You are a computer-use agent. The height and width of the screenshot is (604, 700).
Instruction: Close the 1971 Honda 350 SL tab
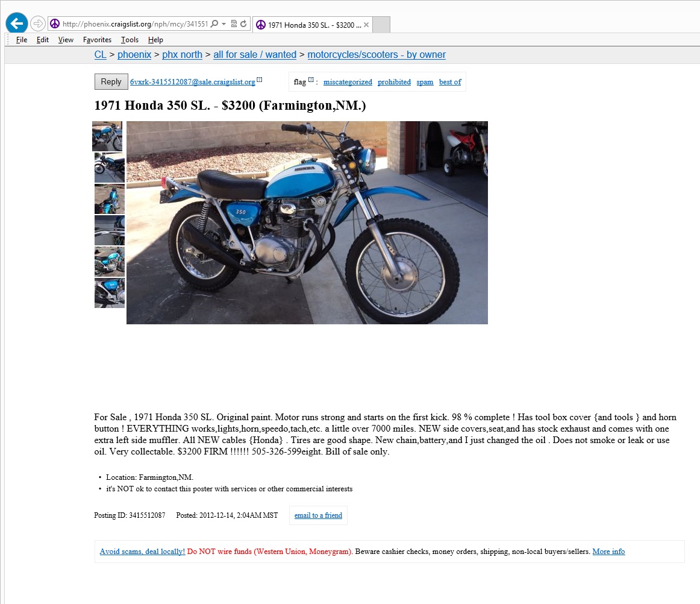point(366,25)
